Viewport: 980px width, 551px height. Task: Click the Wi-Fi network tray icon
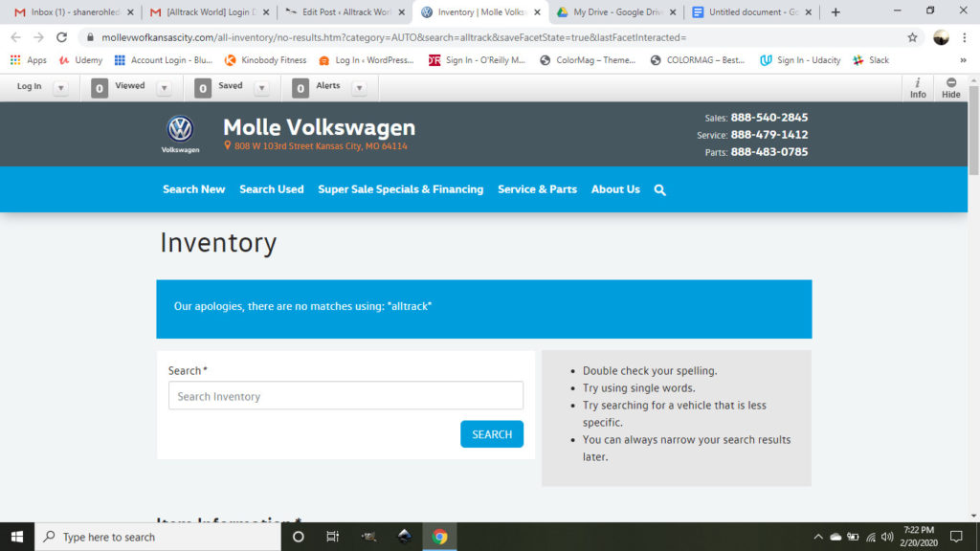(870, 537)
